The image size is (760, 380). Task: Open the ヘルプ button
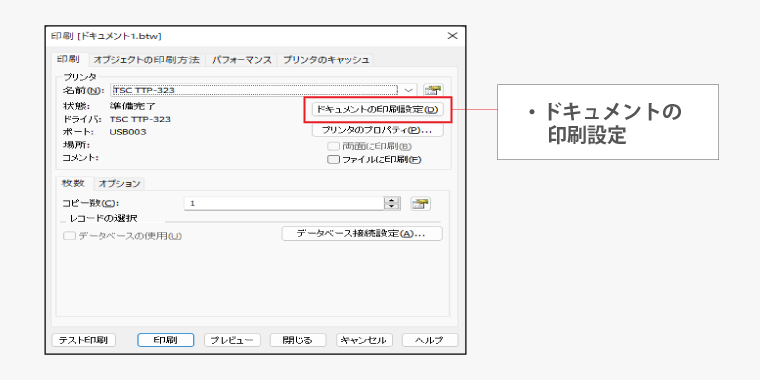pos(430,340)
